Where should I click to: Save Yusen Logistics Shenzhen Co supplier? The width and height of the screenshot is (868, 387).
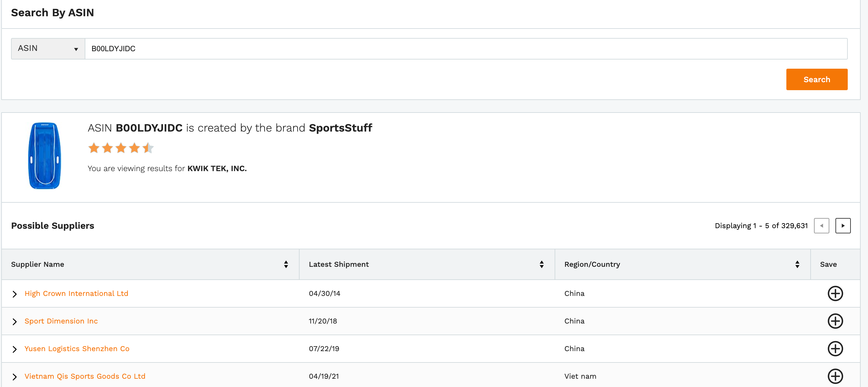point(835,349)
